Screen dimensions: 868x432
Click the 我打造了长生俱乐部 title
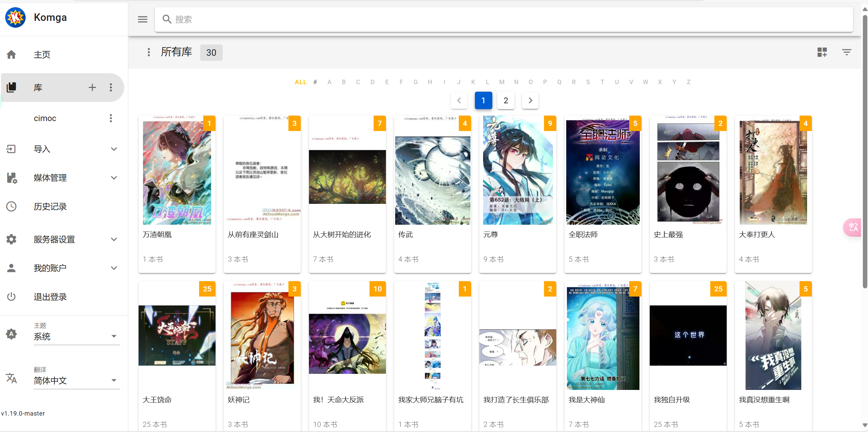516,400
